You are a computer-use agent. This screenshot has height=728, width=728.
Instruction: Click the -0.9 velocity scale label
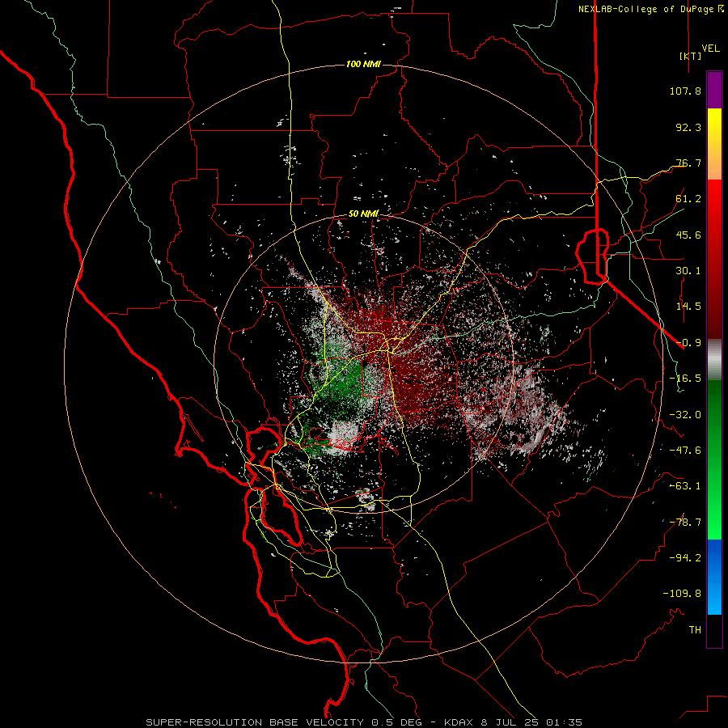(688, 343)
